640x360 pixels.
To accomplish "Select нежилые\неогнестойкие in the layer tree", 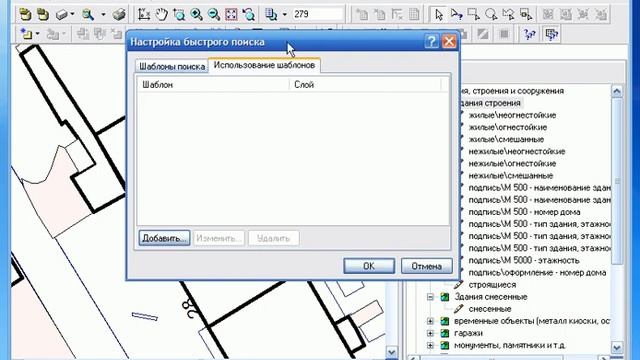I will tap(517, 152).
